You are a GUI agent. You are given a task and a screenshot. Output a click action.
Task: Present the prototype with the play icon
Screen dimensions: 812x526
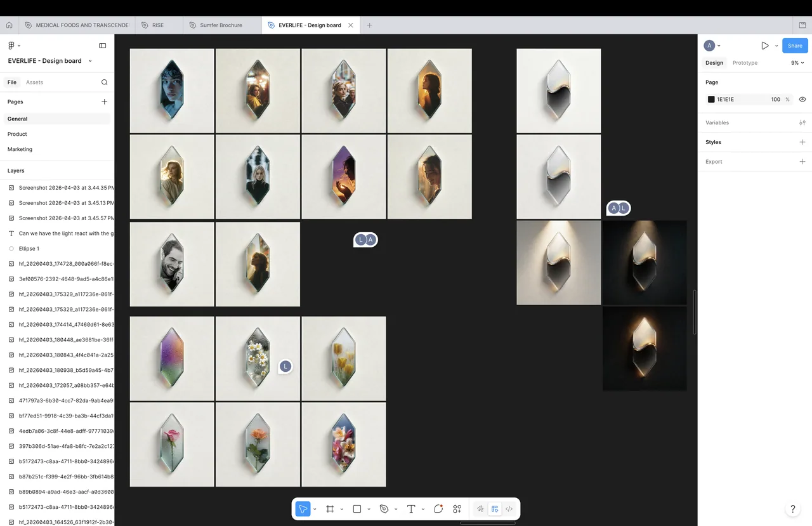point(765,46)
